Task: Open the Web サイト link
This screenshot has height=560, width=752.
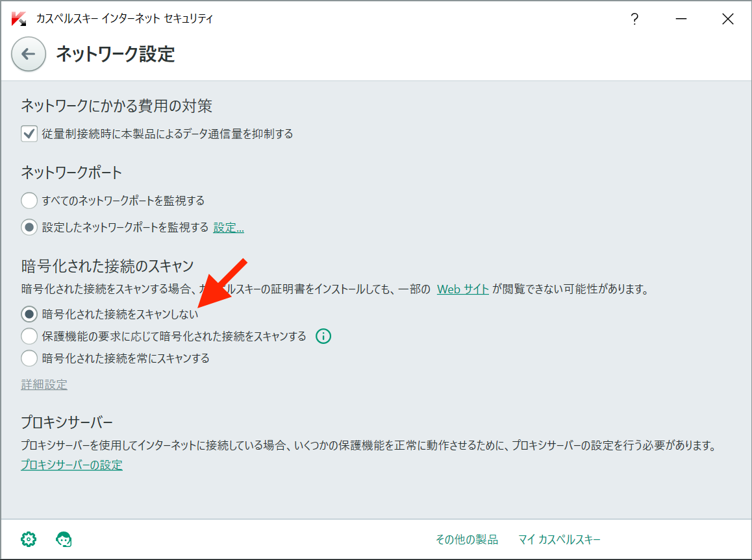Action: click(x=463, y=289)
